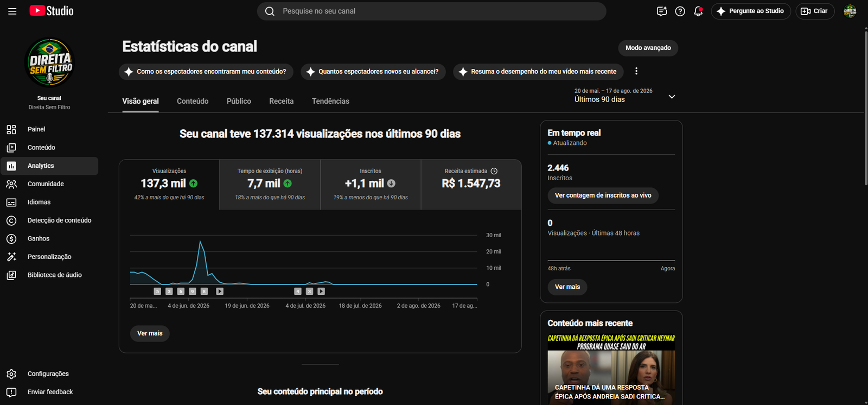The height and width of the screenshot is (405, 868).
Task: Open the Configurações gear icon
Action: (x=11, y=374)
